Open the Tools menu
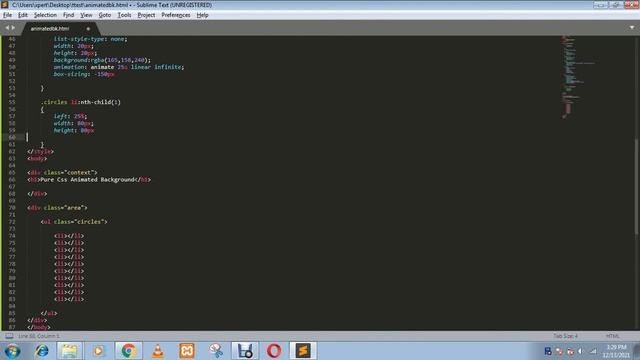Viewport: 640px width, 360px height. pos(124,15)
